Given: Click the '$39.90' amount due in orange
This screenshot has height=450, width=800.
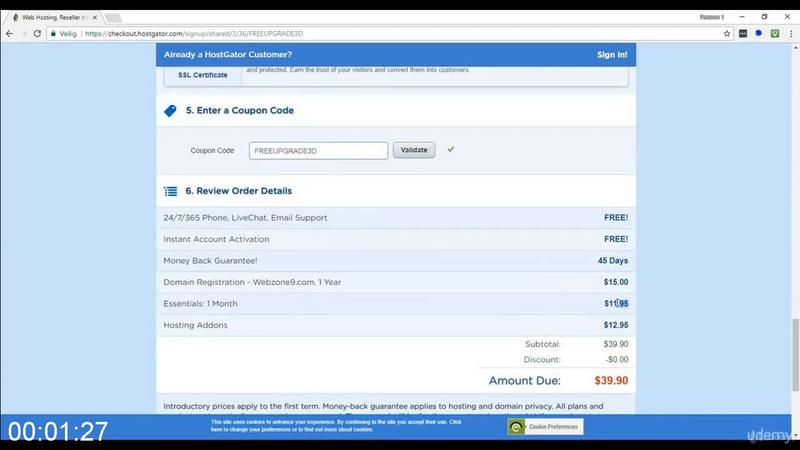Looking at the screenshot, I should tap(611, 381).
